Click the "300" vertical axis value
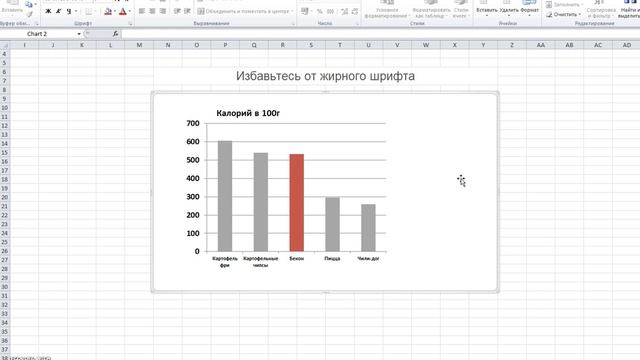Image resolution: width=640 pixels, height=360 pixels. pyautogui.click(x=193, y=197)
